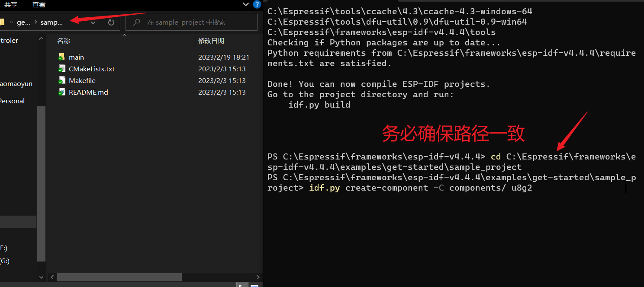Open Explorer help question mark icon
The height and width of the screenshot is (287, 644).
257,5
